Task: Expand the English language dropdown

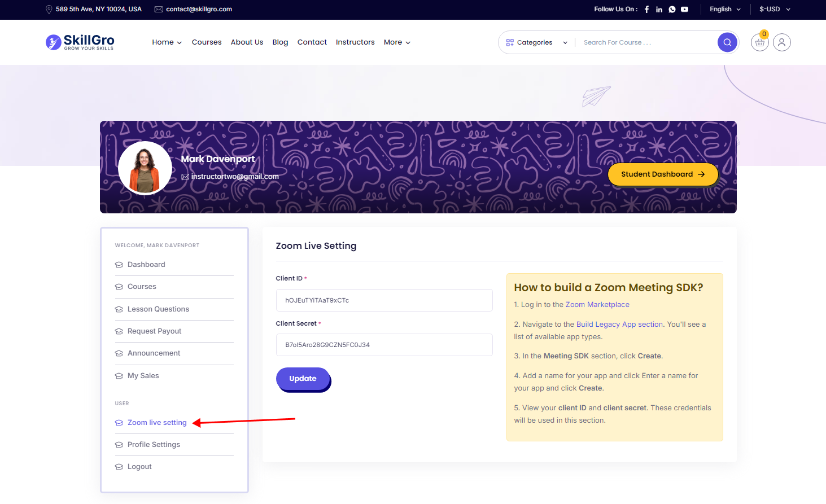Action: pos(725,9)
